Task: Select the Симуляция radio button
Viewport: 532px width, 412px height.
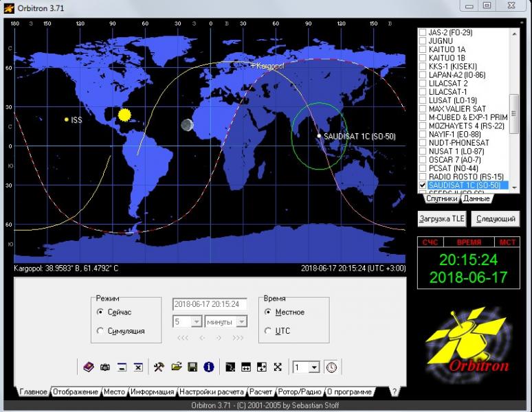Action: point(101,331)
